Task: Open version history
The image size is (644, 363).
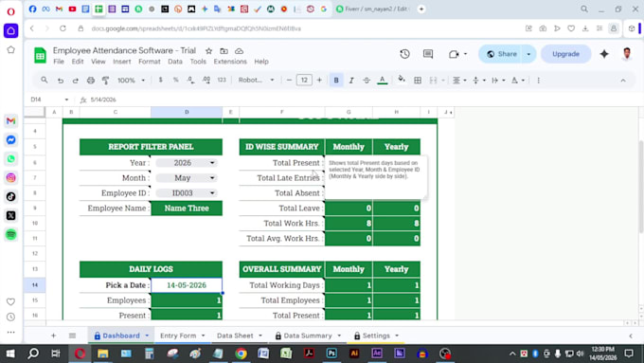Action: [x=405, y=54]
